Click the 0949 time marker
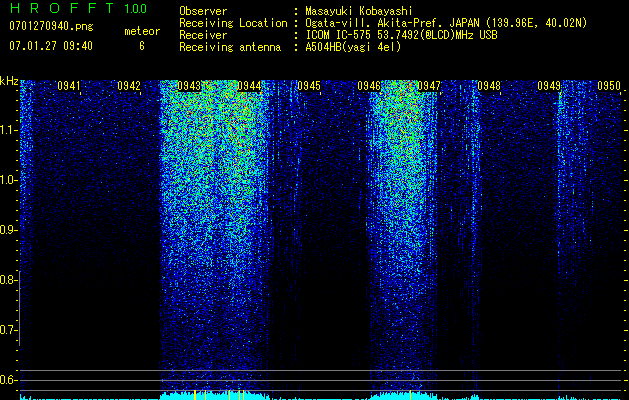 [x=549, y=86]
